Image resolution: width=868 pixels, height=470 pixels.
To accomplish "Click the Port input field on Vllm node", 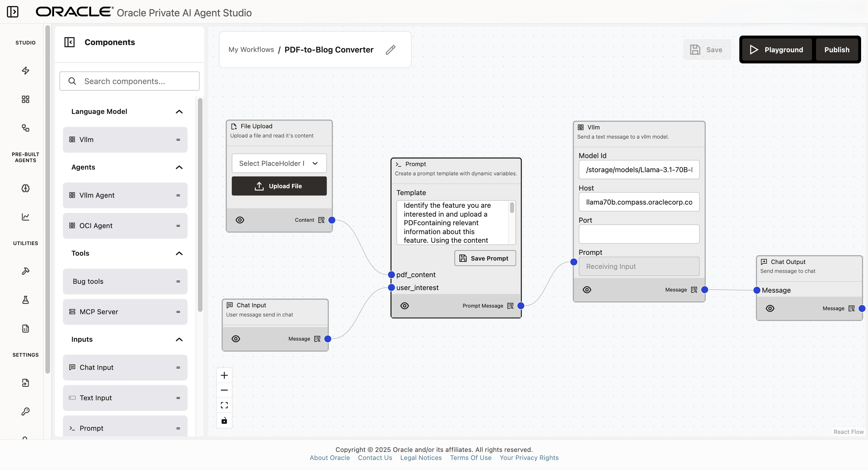I will pyautogui.click(x=639, y=234).
